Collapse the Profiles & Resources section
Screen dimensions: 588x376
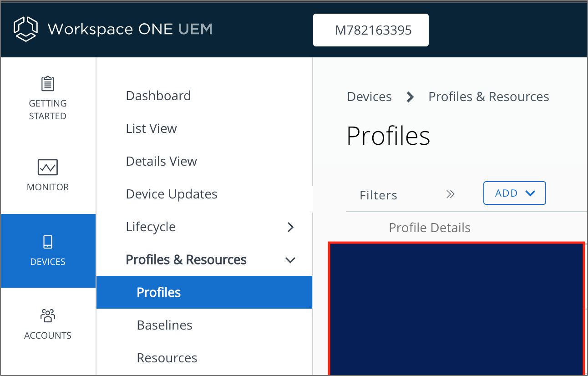point(290,260)
